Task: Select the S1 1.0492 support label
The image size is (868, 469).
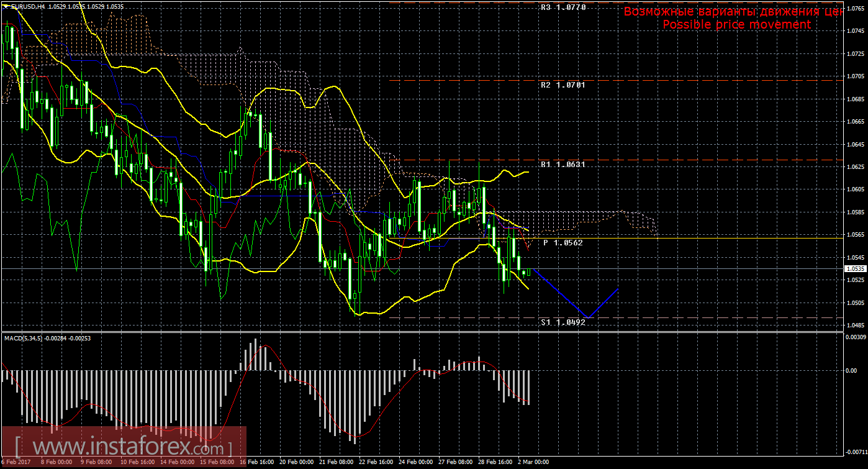Action: (563, 322)
